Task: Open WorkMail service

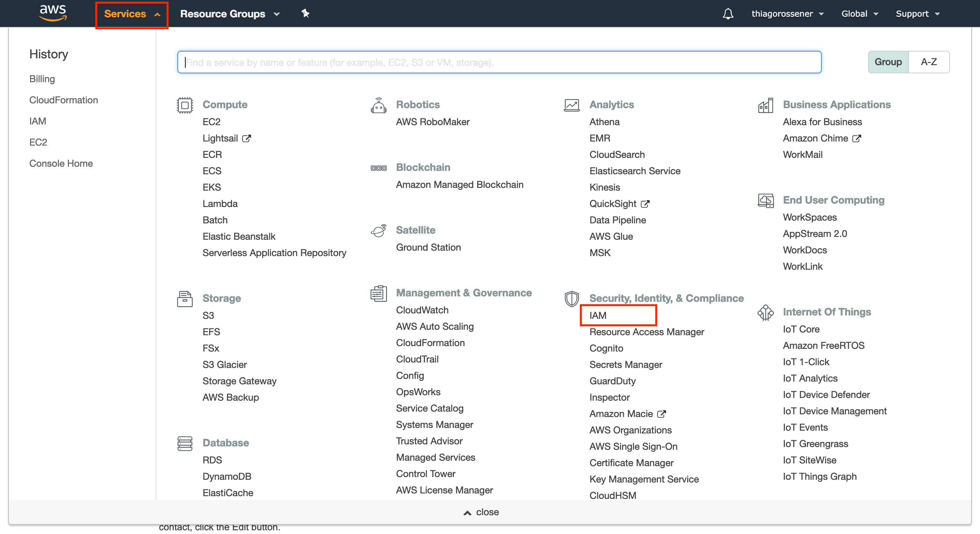Action: (803, 155)
